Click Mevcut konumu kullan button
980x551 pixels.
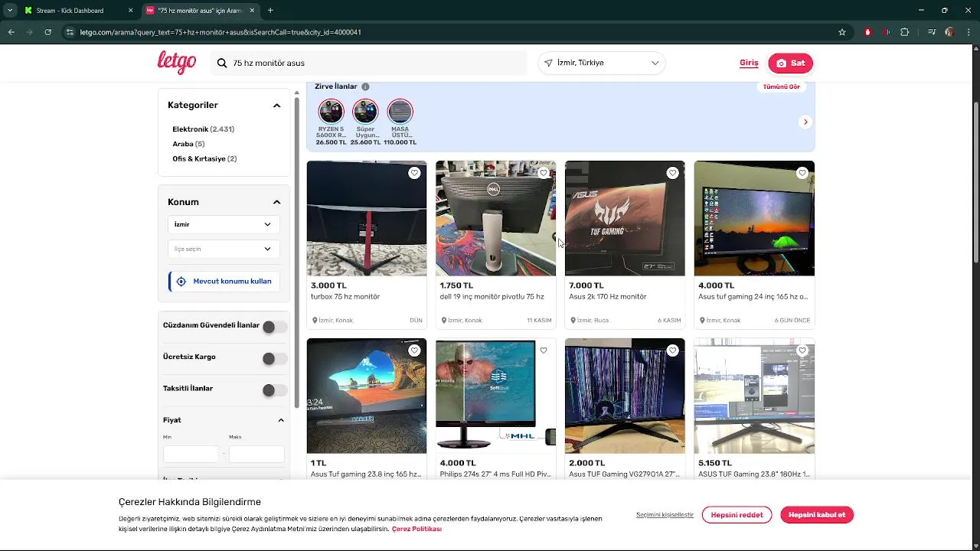point(224,282)
